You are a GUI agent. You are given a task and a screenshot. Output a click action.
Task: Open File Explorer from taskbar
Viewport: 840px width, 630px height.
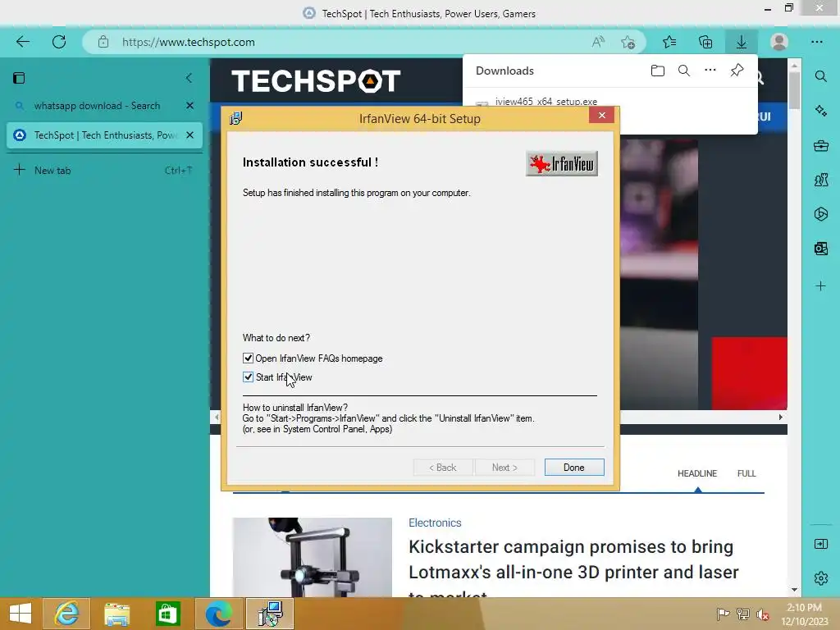tap(116, 614)
